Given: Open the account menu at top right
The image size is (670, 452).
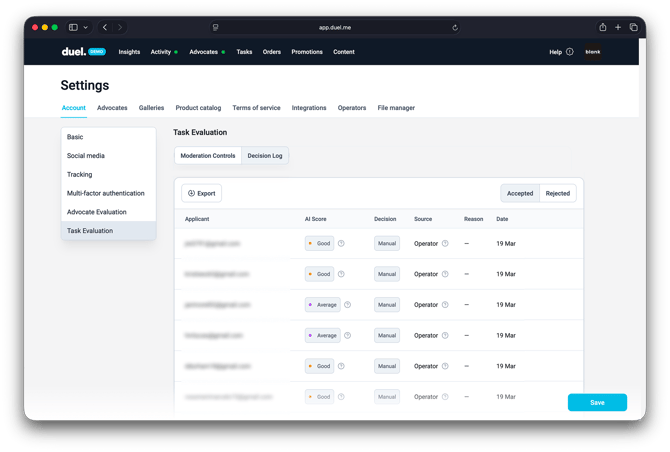Looking at the screenshot, I should [x=593, y=52].
